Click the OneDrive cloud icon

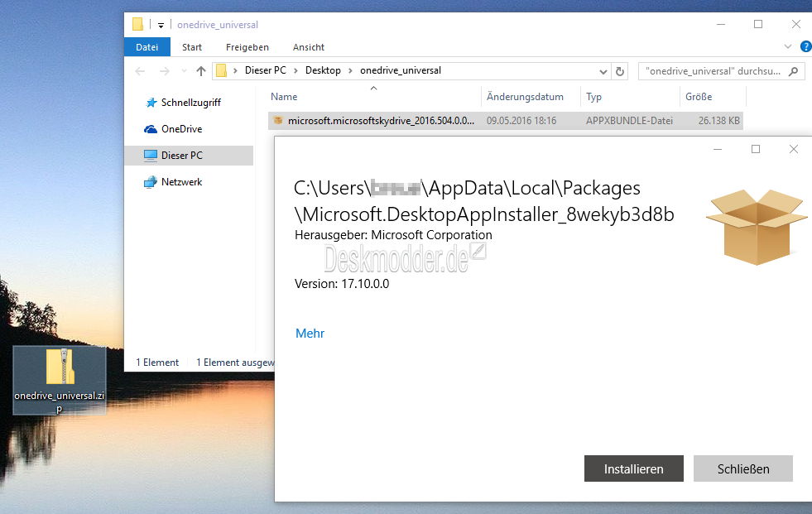(x=151, y=129)
